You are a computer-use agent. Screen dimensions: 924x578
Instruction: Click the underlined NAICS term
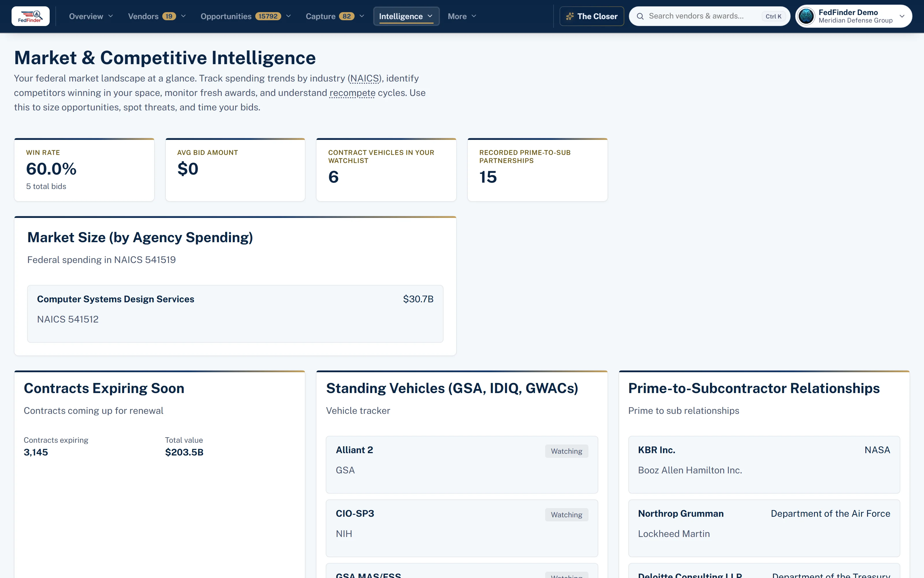[x=365, y=78]
